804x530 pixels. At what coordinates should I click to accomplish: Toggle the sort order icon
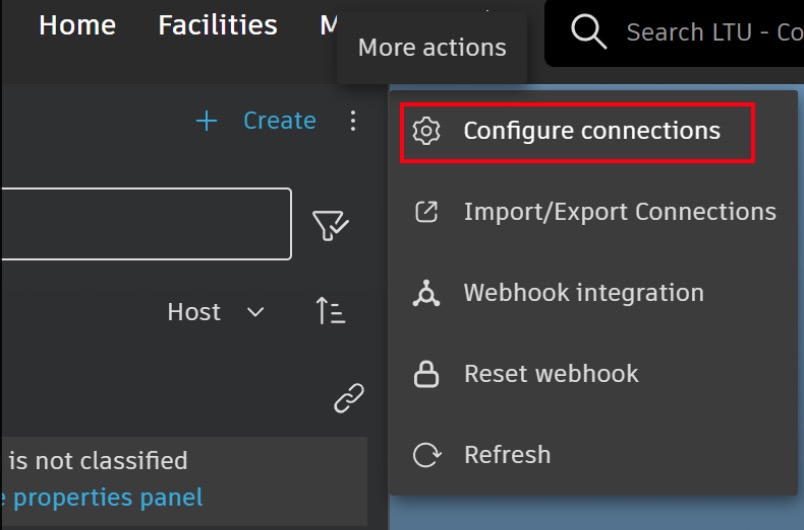click(330, 312)
